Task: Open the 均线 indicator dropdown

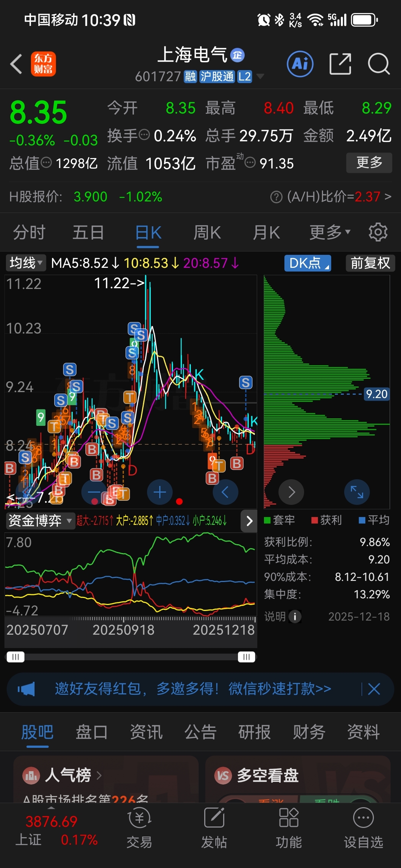Action: pyautogui.click(x=26, y=263)
